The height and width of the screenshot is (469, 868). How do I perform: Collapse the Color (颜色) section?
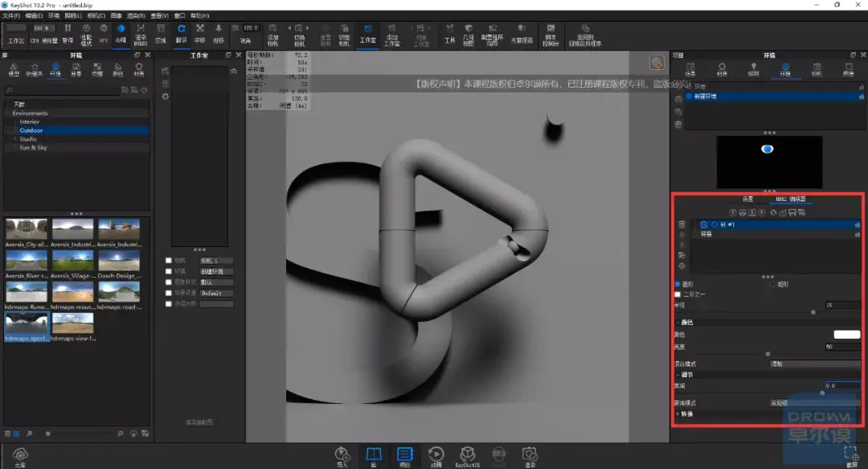[678, 322]
